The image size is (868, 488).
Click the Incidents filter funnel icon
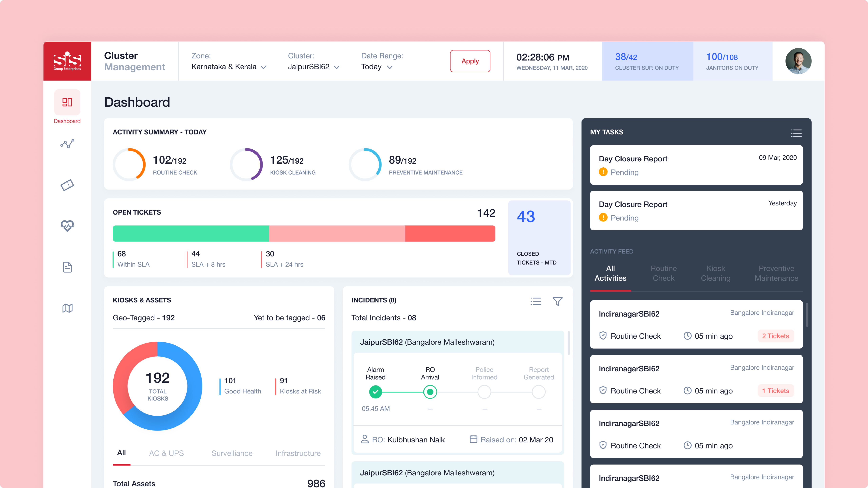tap(557, 301)
